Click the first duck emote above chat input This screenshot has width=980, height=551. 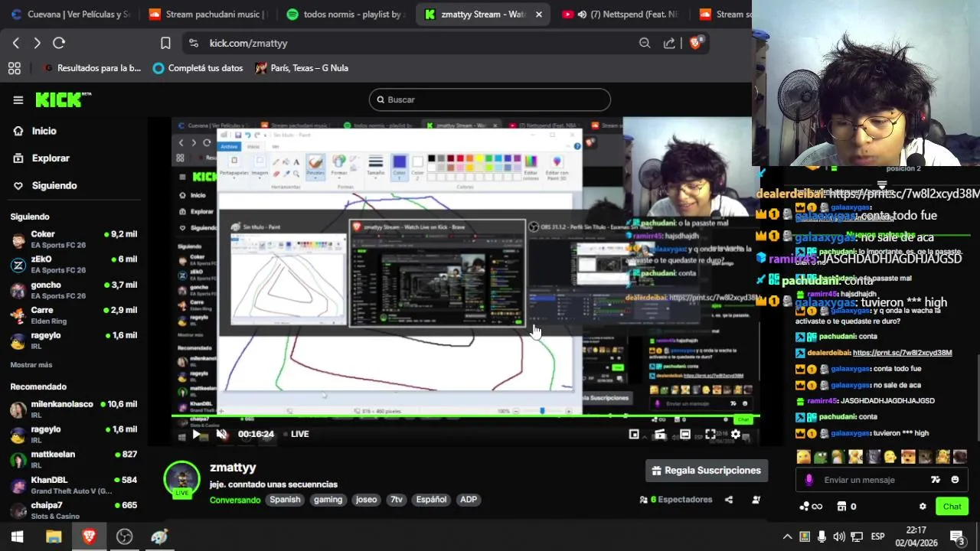click(803, 457)
